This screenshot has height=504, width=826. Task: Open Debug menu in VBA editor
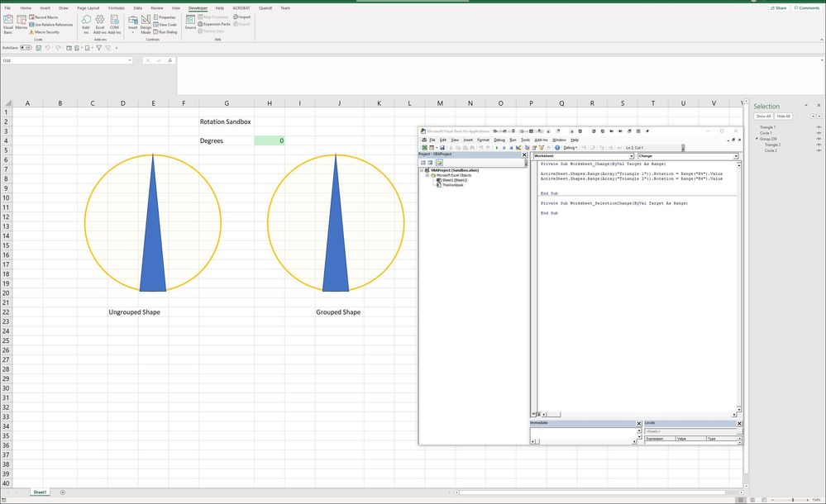(499, 140)
